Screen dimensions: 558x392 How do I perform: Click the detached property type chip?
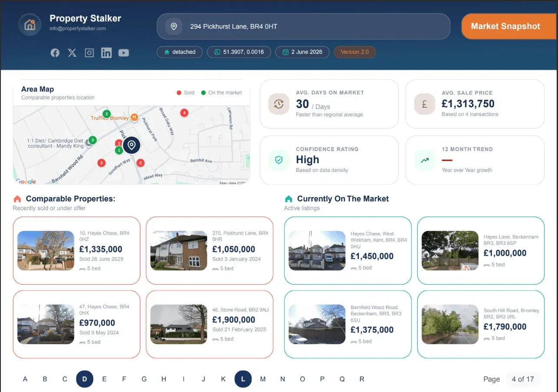180,52
